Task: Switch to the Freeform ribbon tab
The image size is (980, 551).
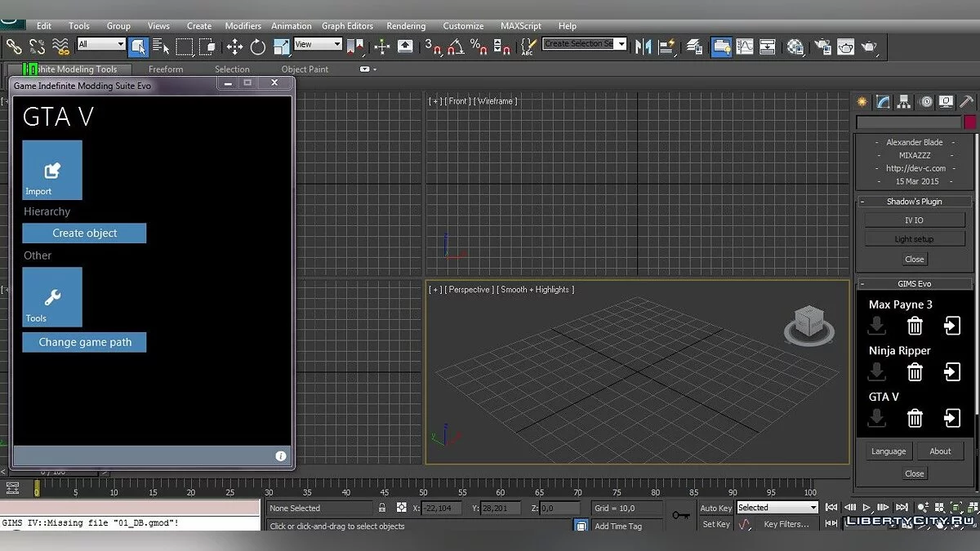Action: [x=166, y=69]
